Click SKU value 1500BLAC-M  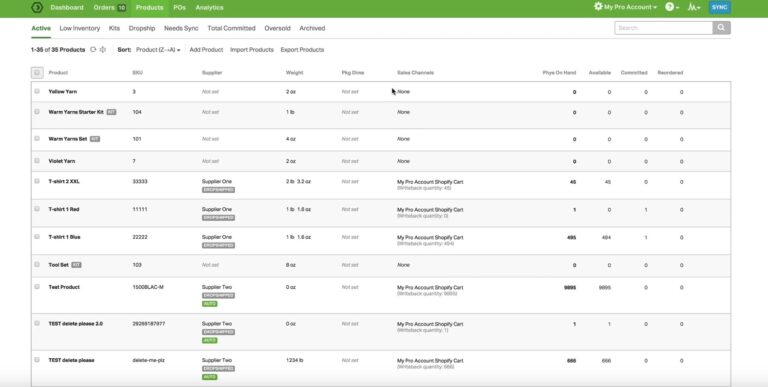tap(148, 287)
